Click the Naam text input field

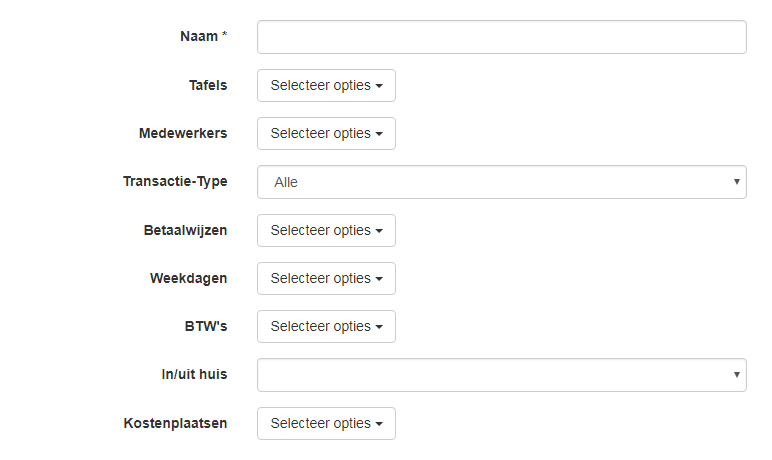click(501, 37)
